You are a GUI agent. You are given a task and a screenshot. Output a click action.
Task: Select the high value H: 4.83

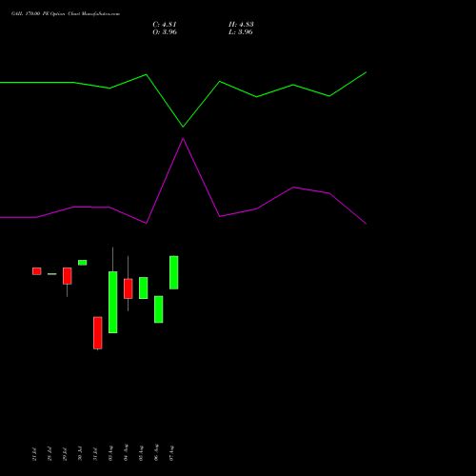241,25
